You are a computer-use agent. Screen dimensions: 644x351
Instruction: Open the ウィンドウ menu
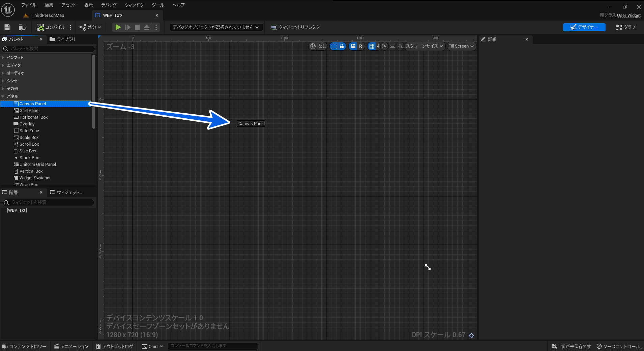(x=134, y=5)
